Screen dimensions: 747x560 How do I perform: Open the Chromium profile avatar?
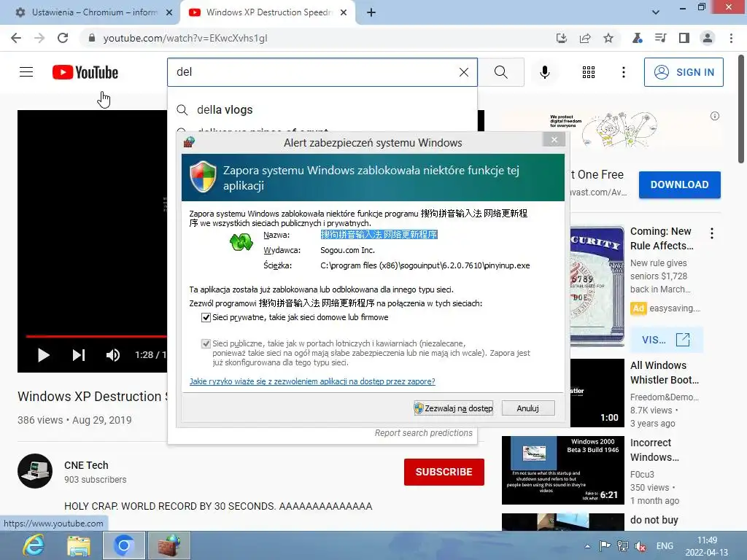pyautogui.click(x=708, y=38)
